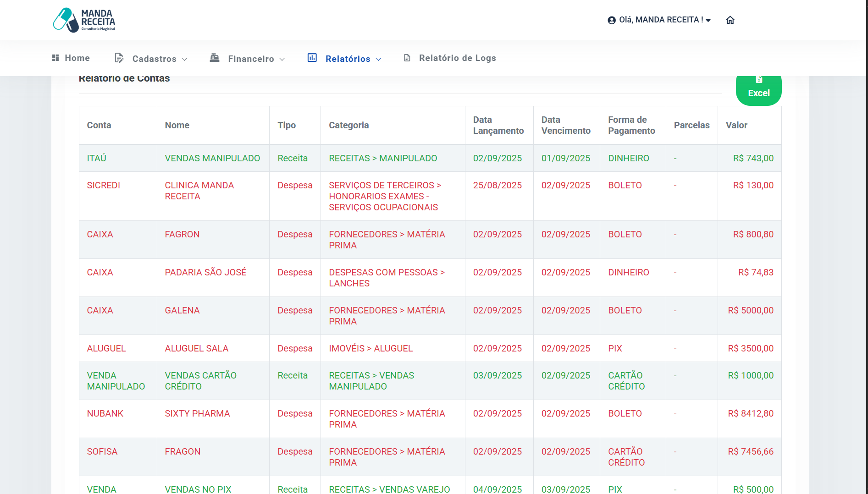The width and height of the screenshot is (868, 494).
Task: Click the Relatório de Logs file icon
Action: (x=407, y=58)
